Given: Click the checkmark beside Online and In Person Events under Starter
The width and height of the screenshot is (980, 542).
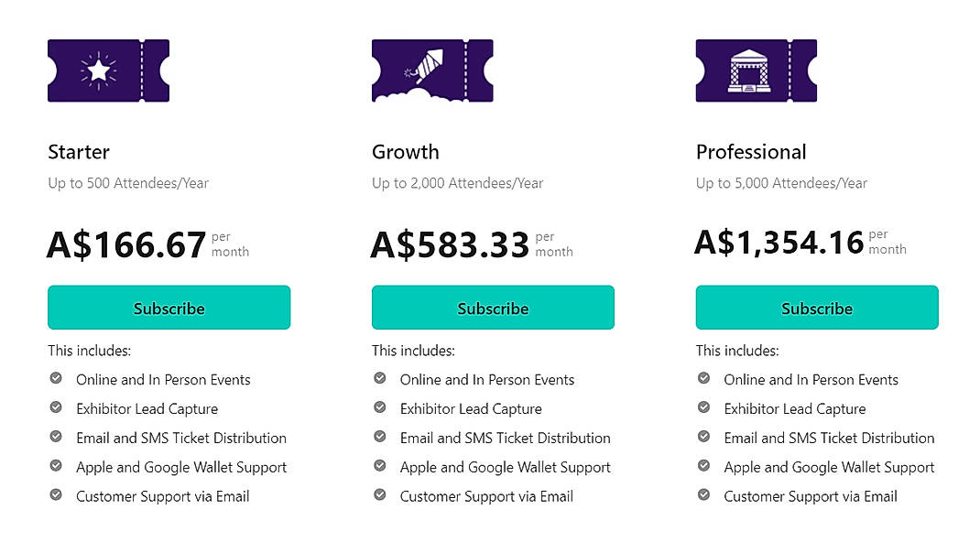Looking at the screenshot, I should pyautogui.click(x=55, y=379).
